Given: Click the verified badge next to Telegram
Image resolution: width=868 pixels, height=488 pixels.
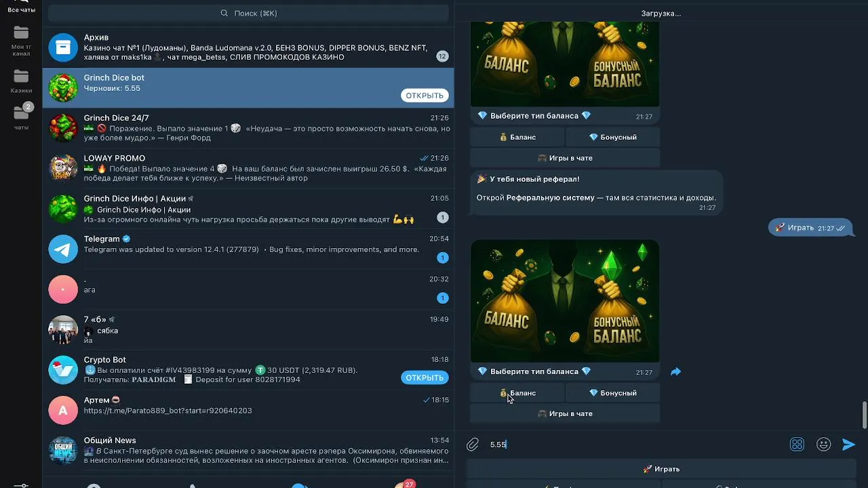Looking at the screenshot, I should coord(126,239).
